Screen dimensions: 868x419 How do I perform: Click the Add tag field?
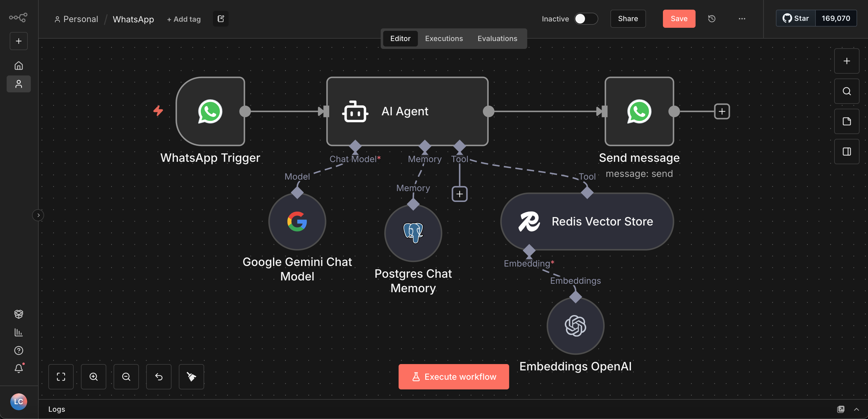pos(184,19)
